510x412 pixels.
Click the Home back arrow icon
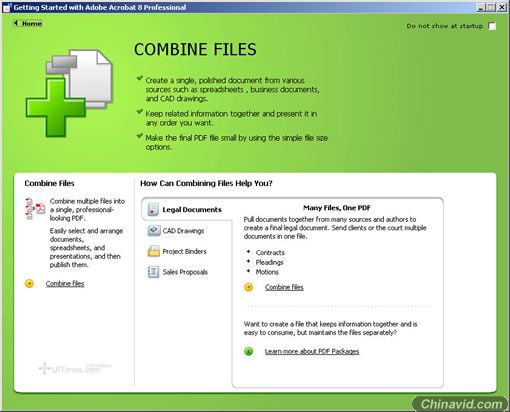16,23
